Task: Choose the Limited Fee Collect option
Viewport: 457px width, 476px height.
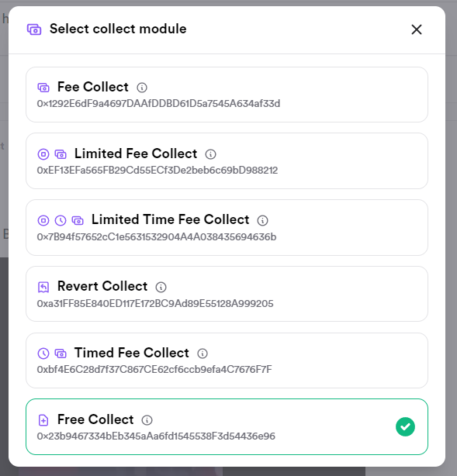Action: (227, 161)
